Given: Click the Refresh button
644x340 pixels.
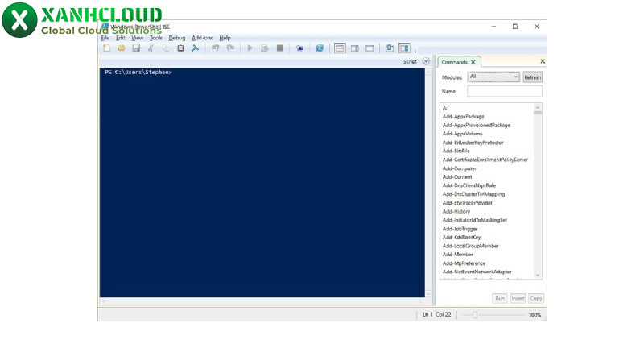Looking at the screenshot, I should point(533,77).
